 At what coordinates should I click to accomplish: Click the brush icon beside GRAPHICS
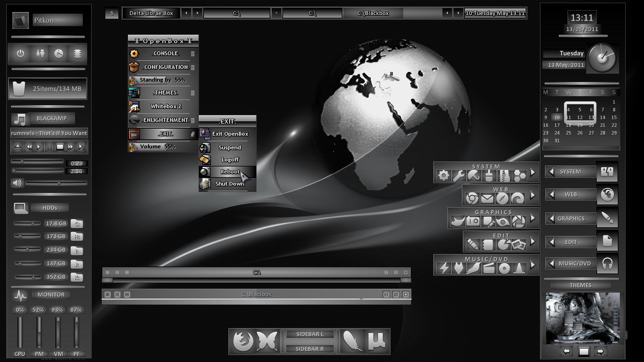pos(607,218)
